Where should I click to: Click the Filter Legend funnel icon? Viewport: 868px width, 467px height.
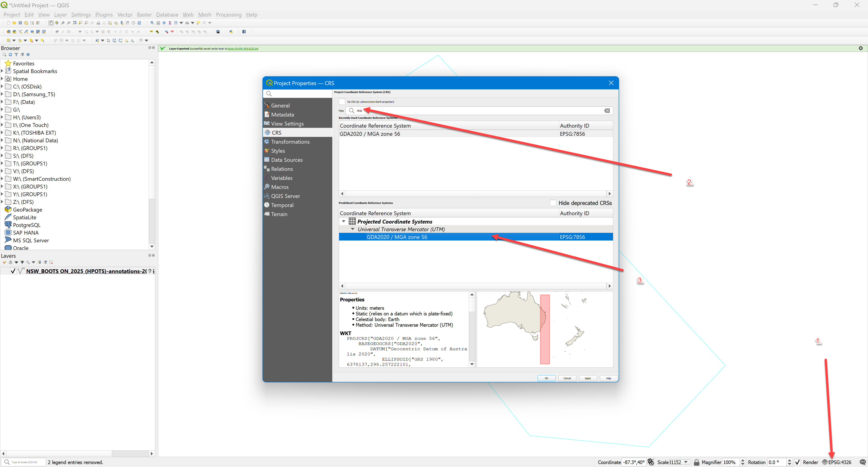click(x=22, y=262)
